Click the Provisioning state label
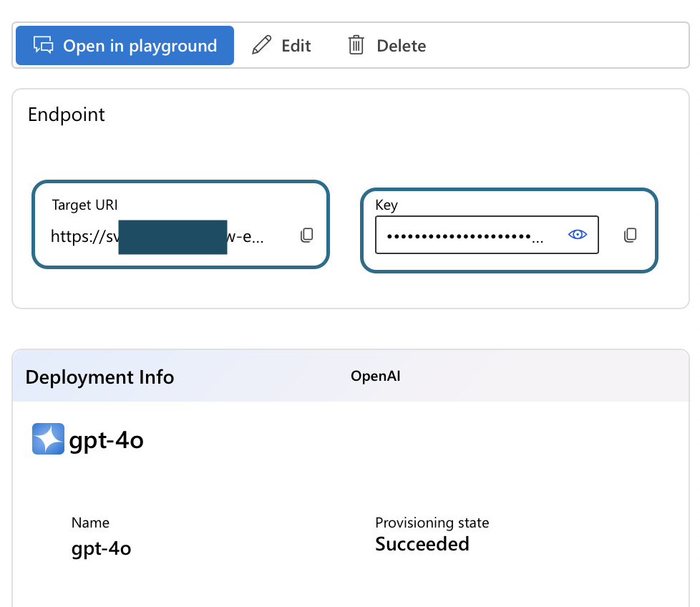The width and height of the screenshot is (700, 607). (432, 523)
